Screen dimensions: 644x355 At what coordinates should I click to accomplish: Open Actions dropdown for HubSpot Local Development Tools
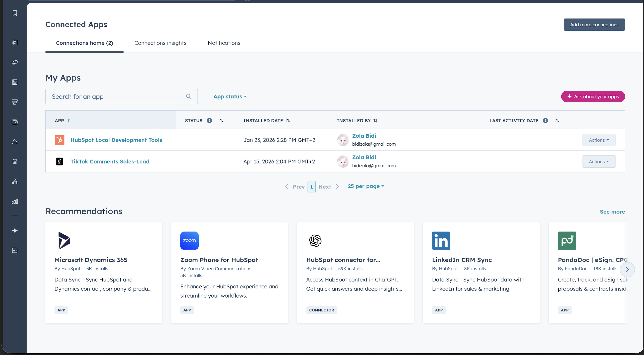point(599,140)
